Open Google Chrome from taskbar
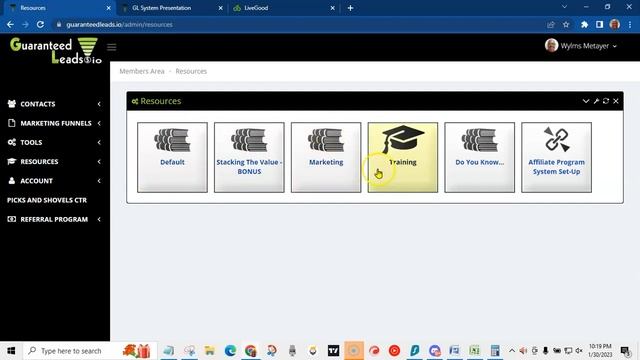The width and height of the screenshot is (640, 360). point(251,351)
